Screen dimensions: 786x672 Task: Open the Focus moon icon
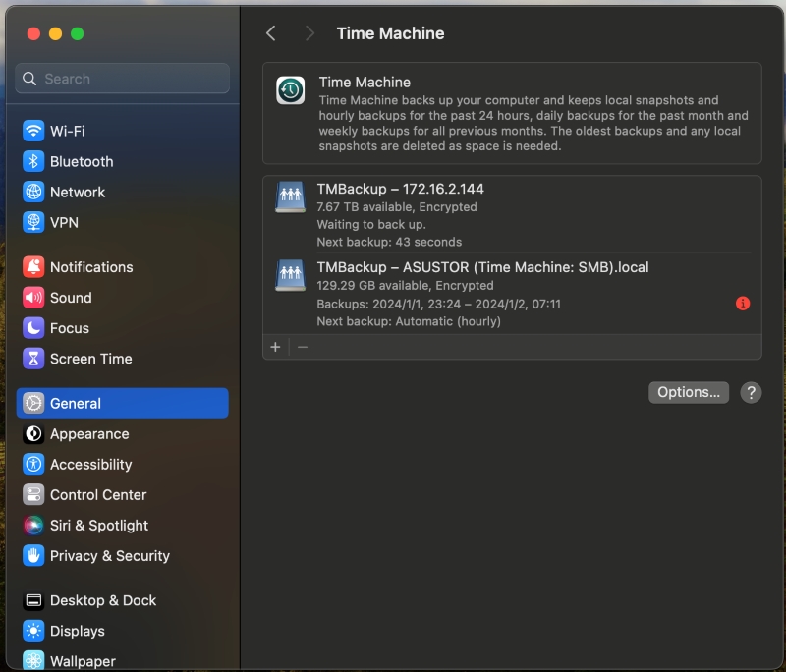tap(33, 328)
